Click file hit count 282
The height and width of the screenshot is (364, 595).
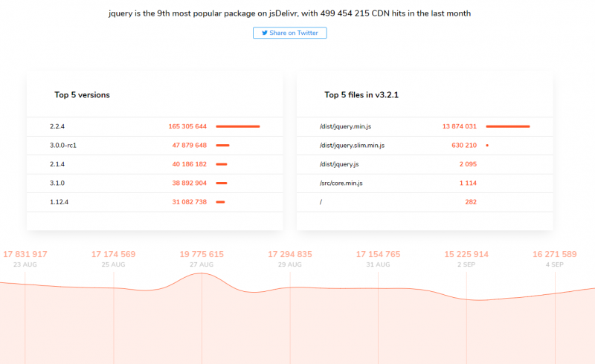coord(471,202)
